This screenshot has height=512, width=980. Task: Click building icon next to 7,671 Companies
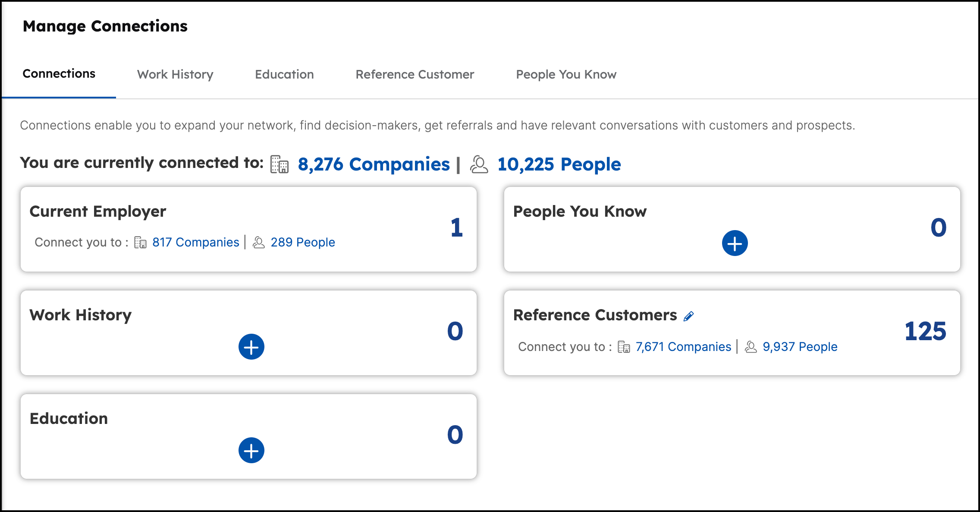tap(624, 347)
